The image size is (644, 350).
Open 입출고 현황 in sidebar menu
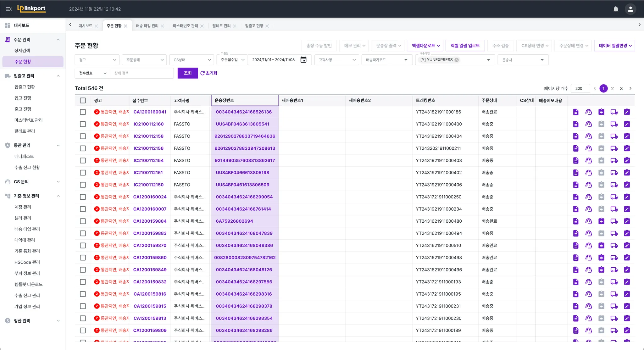(x=25, y=87)
